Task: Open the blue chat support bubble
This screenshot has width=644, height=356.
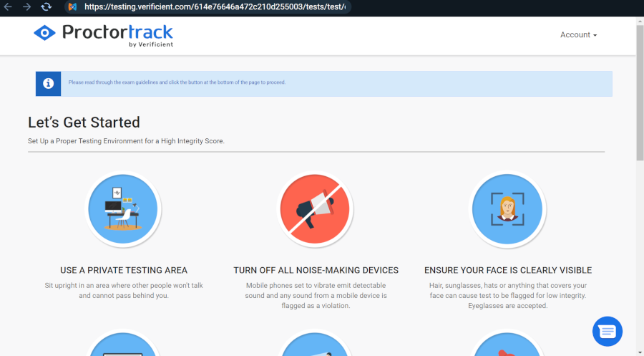Action: click(608, 332)
